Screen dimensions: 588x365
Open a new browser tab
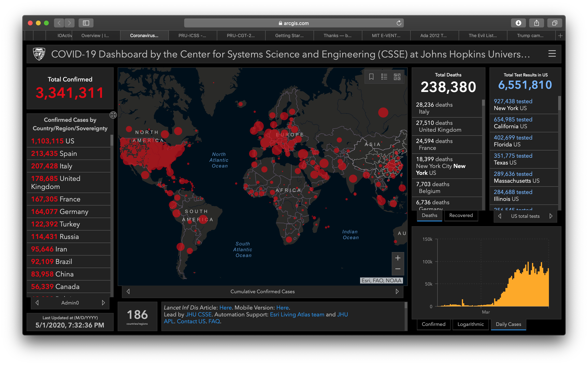point(560,36)
